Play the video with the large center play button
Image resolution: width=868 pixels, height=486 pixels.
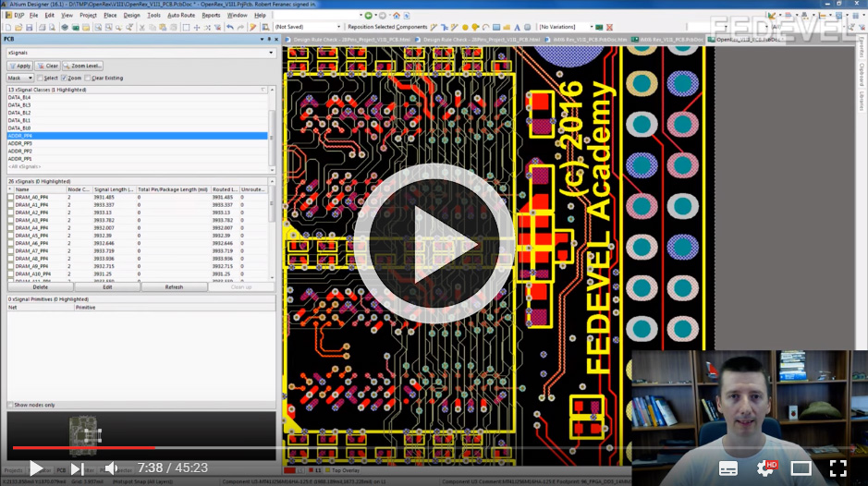pos(434,243)
